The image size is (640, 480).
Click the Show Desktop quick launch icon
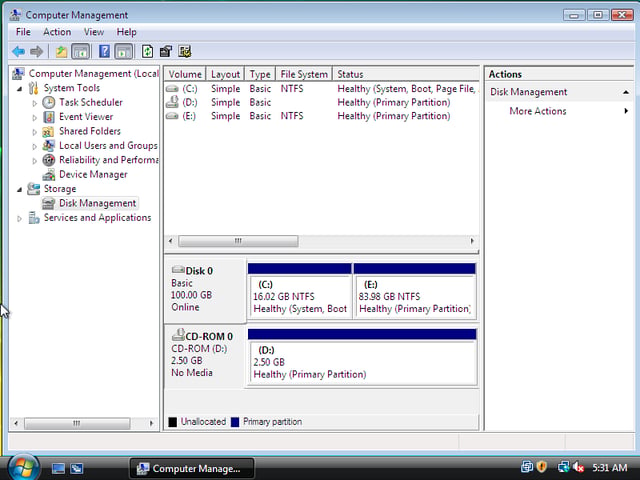58,469
